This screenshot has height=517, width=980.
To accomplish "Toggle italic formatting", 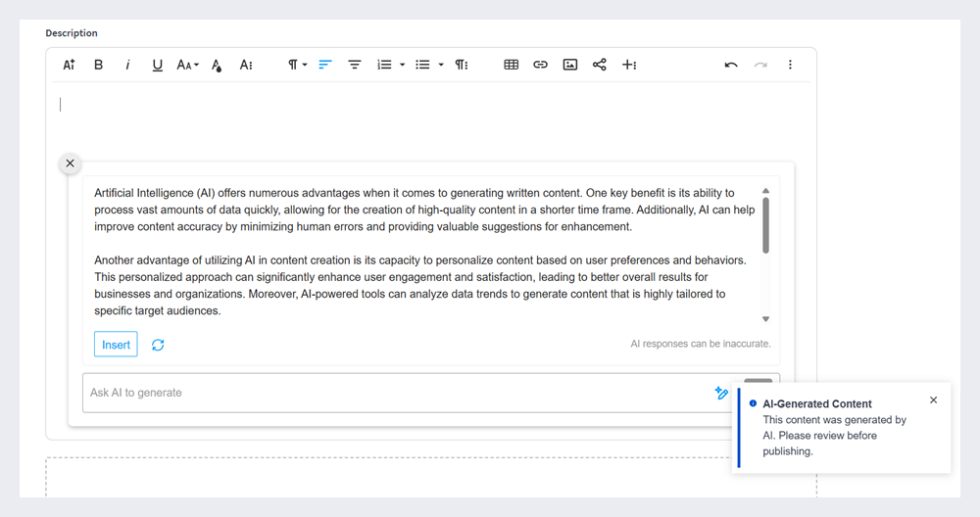I will click(127, 65).
